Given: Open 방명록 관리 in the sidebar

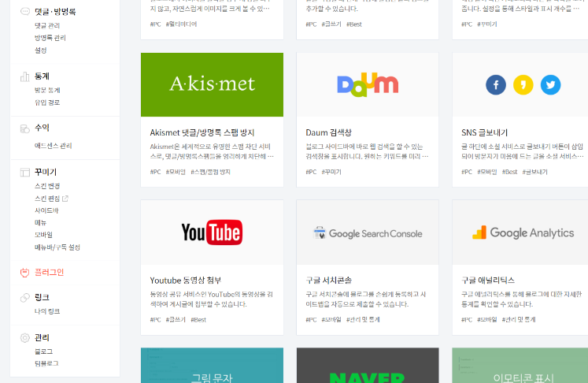Looking at the screenshot, I should click(50, 38).
